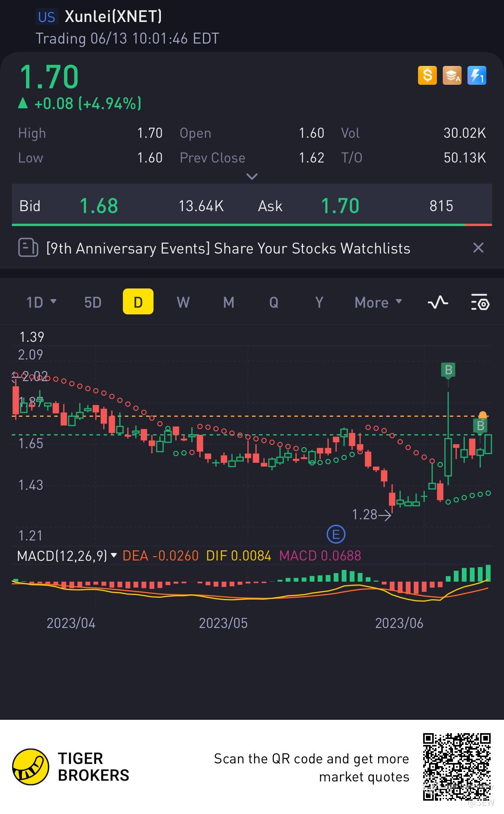The height and width of the screenshot is (814, 504).
Task: Switch to the weekly W chart tab
Action: (x=183, y=302)
